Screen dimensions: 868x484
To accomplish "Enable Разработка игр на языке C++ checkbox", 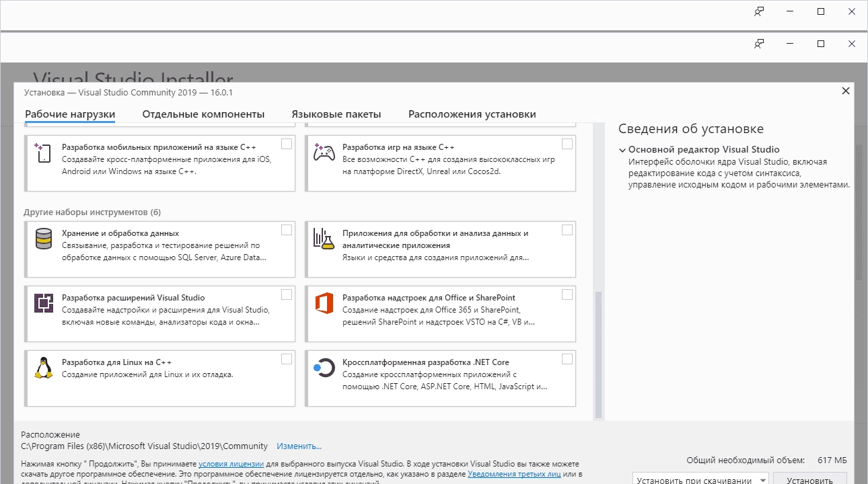I will click(x=567, y=144).
